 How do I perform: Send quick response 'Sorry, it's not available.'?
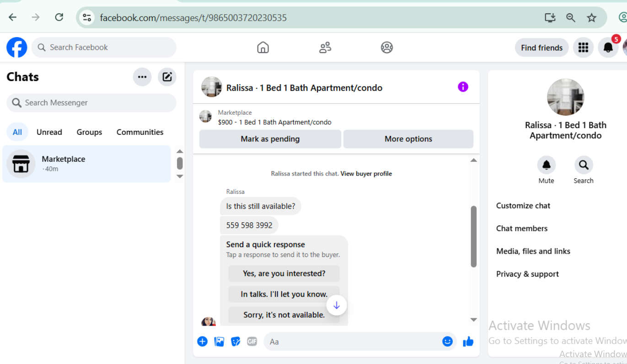click(284, 315)
